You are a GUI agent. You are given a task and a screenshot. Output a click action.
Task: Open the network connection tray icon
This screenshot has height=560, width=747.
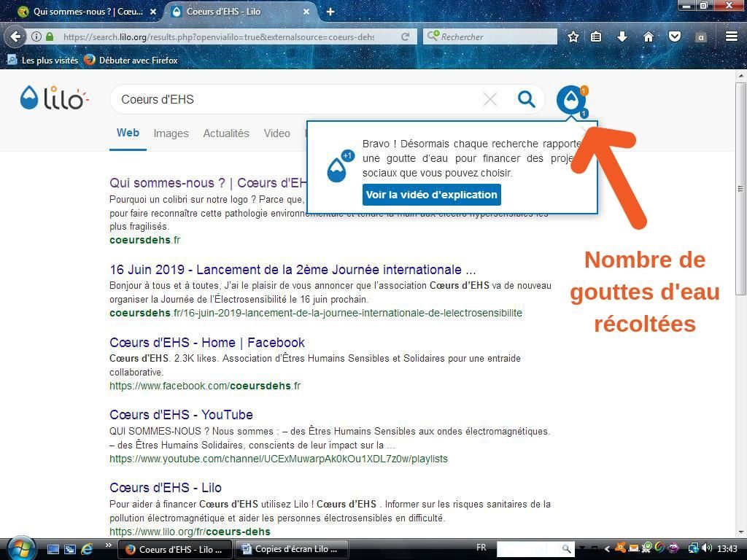click(x=694, y=548)
